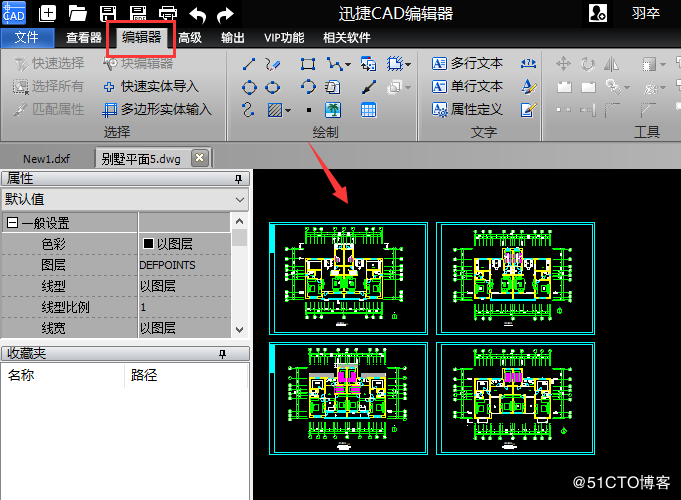Click the new file icon
Viewport: 681px width, 500px height.
coord(47,13)
